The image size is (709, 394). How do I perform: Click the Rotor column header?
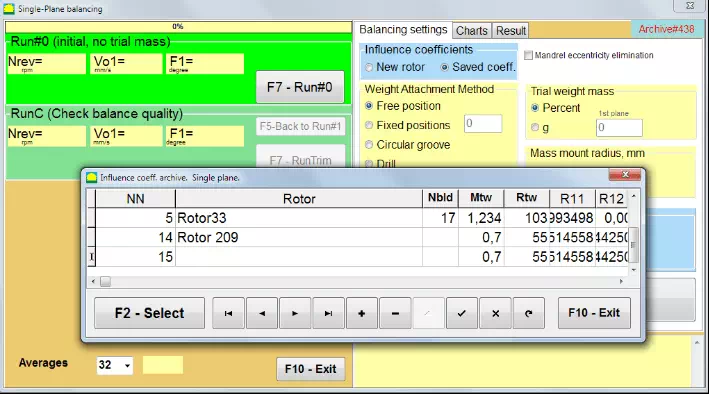click(x=299, y=199)
